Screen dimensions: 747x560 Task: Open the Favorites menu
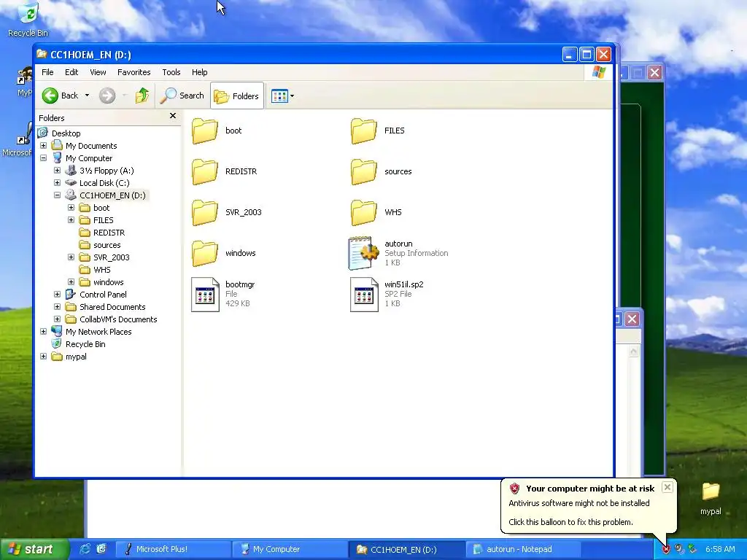pos(134,72)
